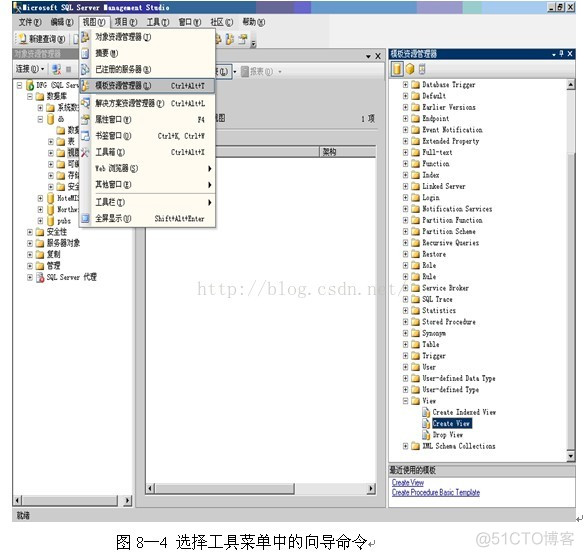The height and width of the screenshot is (557, 584).
Task: Collapse the 数据库 node
Action: tap(30, 96)
